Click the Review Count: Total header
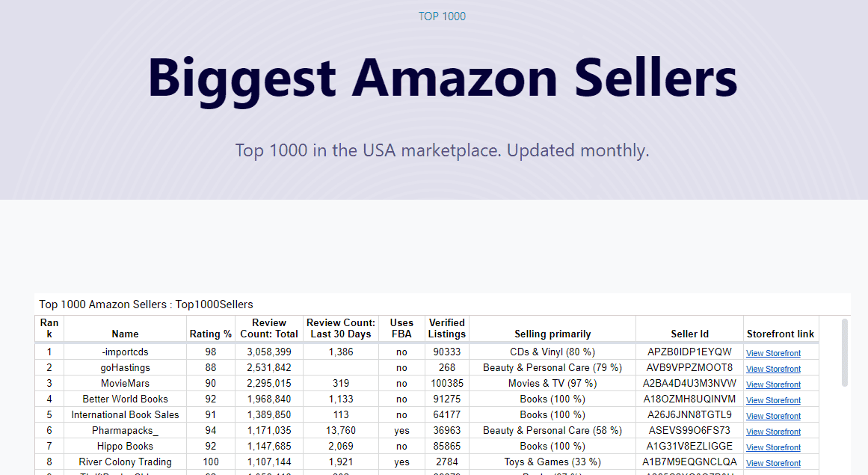The height and width of the screenshot is (475, 868). pos(269,328)
